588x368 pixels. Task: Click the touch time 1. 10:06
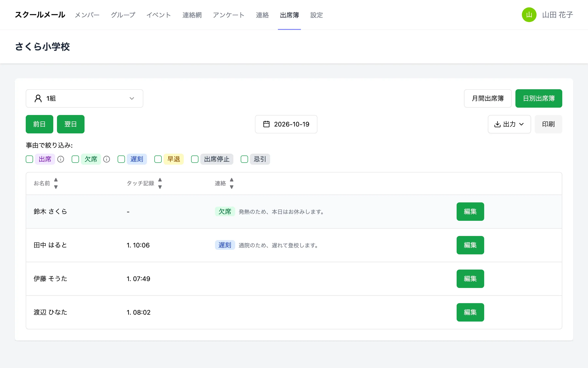pyautogui.click(x=138, y=245)
